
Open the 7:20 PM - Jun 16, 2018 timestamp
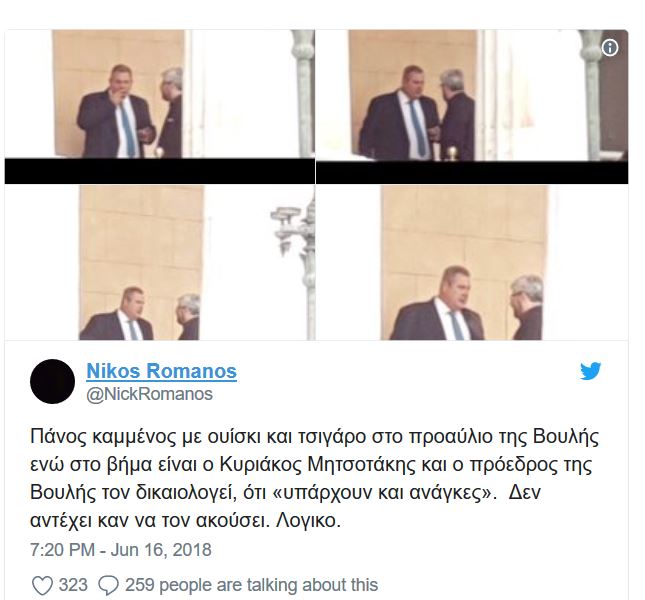click(121, 550)
